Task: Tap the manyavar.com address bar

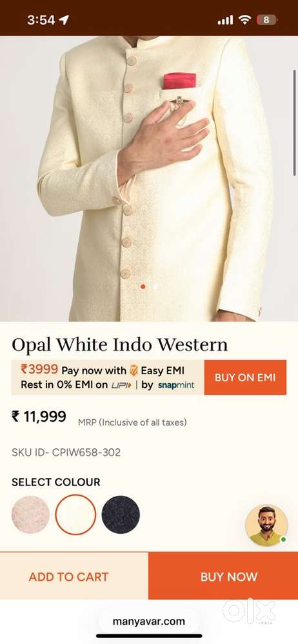Action: [149, 621]
